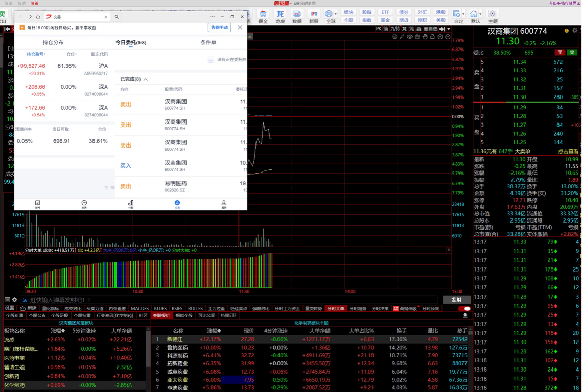The width and height of the screenshot is (582, 392).
Task: Open the profile icon in trading bottom bar
Action: [224, 204]
